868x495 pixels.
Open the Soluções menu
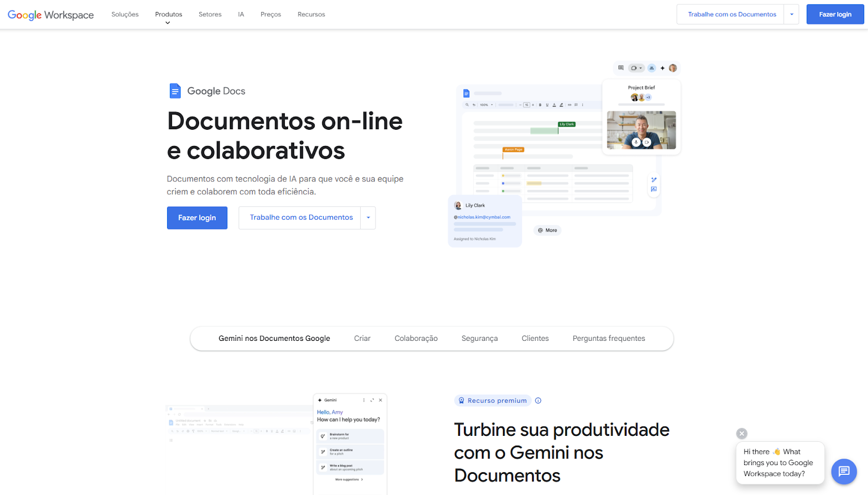pos(125,15)
